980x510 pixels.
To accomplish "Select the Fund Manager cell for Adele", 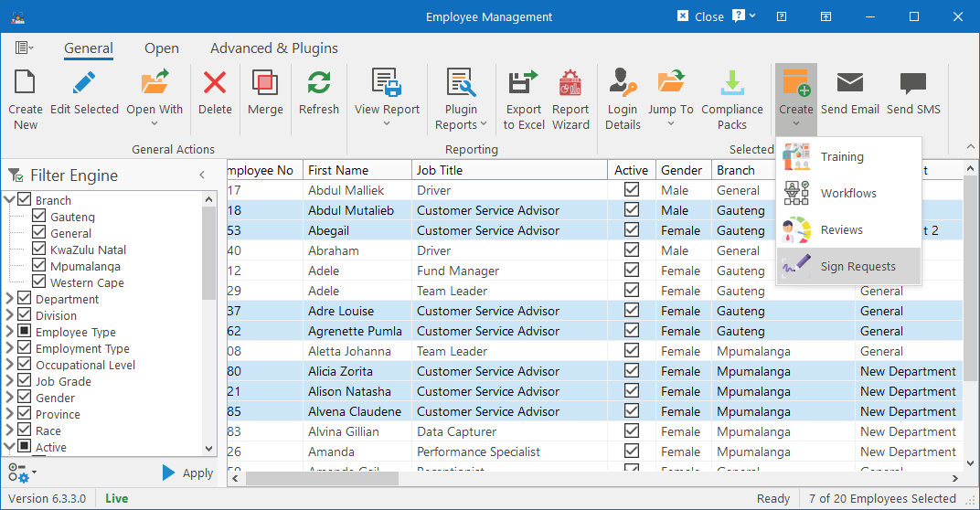I will pos(509,271).
